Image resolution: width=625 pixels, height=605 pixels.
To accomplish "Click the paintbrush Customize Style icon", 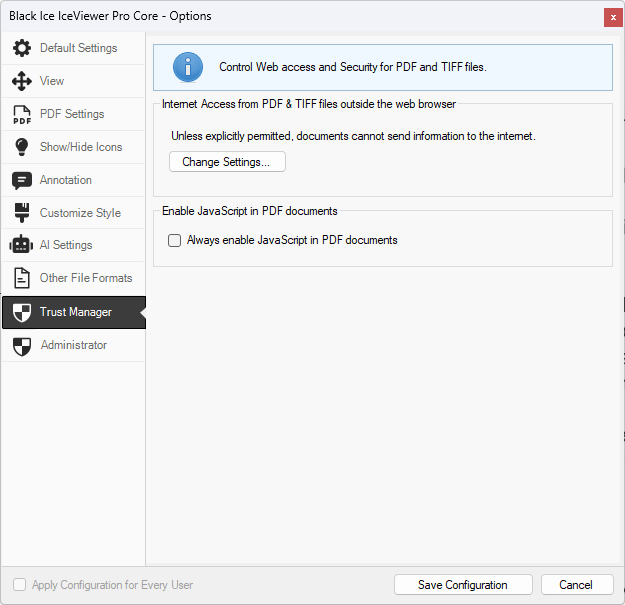I will 22,212.
